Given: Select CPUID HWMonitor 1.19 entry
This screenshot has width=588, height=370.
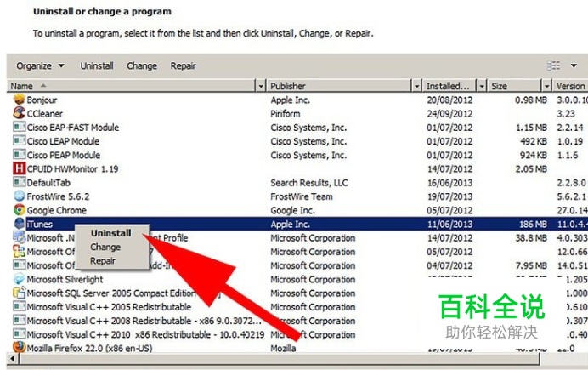Looking at the screenshot, I should tap(72, 169).
